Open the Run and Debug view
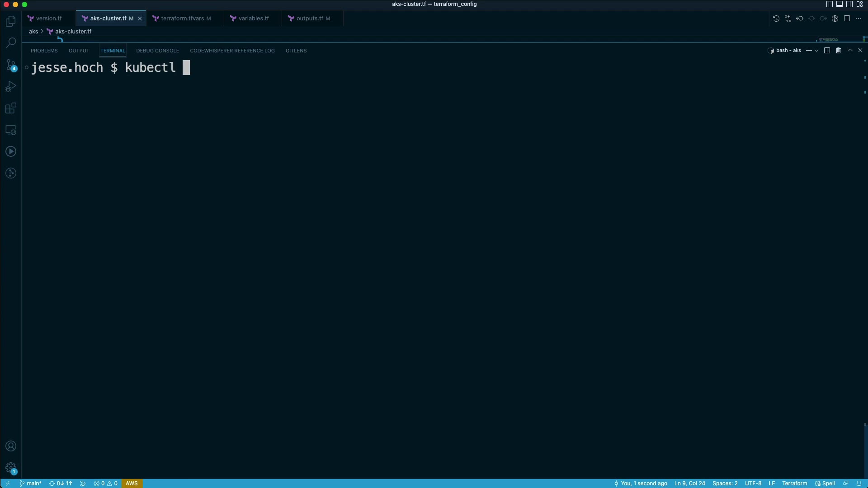This screenshot has width=868, height=488. coord(11,87)
